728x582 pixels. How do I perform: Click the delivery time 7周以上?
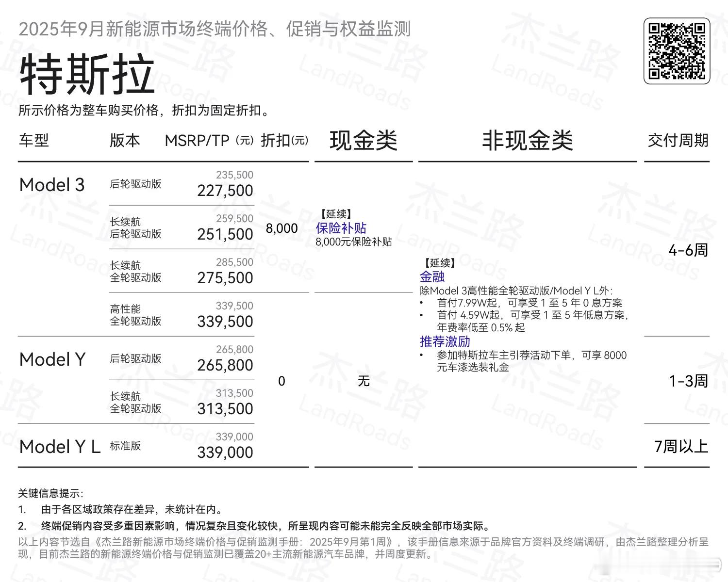tap(681, 446)
